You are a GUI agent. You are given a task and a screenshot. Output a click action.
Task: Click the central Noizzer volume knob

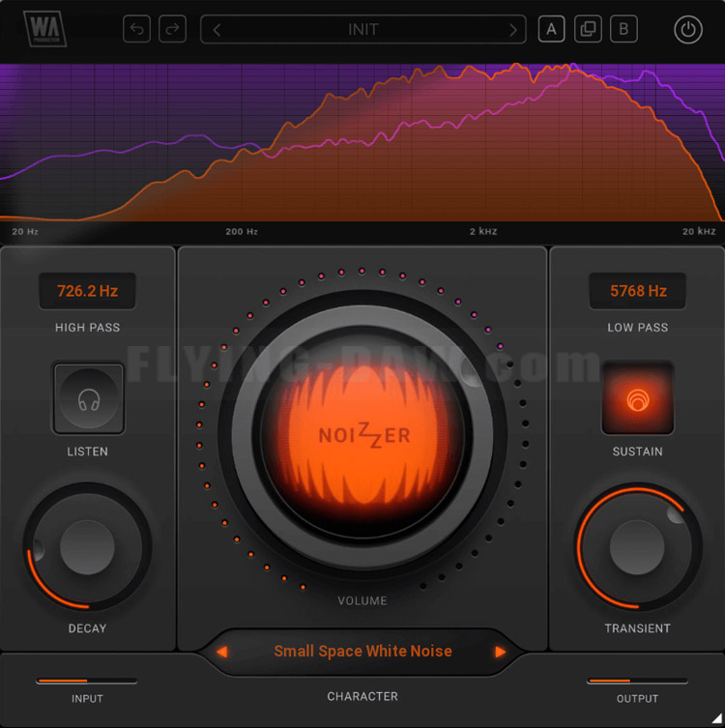(362, 435)
